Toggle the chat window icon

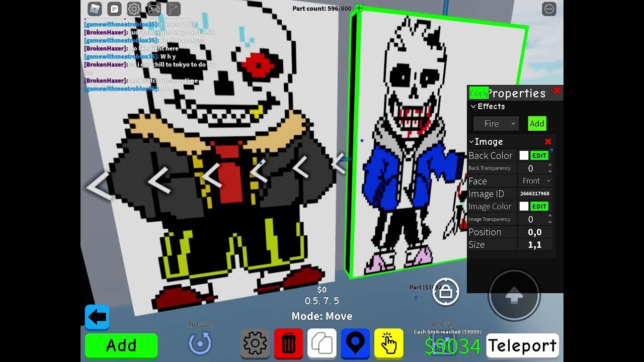[115, 9]
